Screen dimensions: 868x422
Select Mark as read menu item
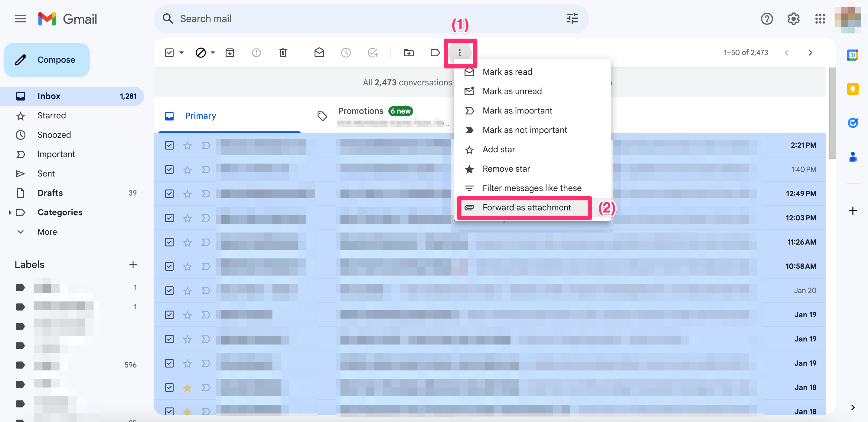tap(532, 72)
